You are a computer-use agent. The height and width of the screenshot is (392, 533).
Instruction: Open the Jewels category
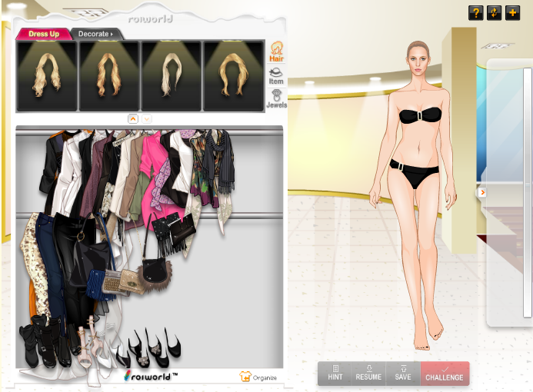pos(275,98)
